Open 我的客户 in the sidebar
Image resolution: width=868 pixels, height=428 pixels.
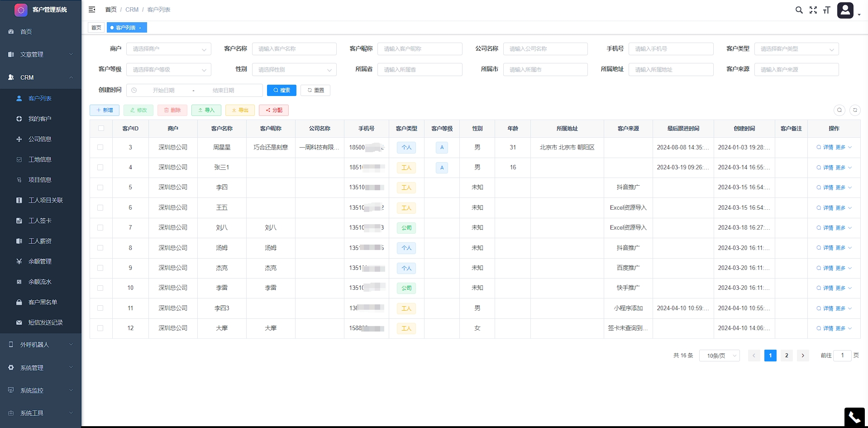click(x=40, y=119)
